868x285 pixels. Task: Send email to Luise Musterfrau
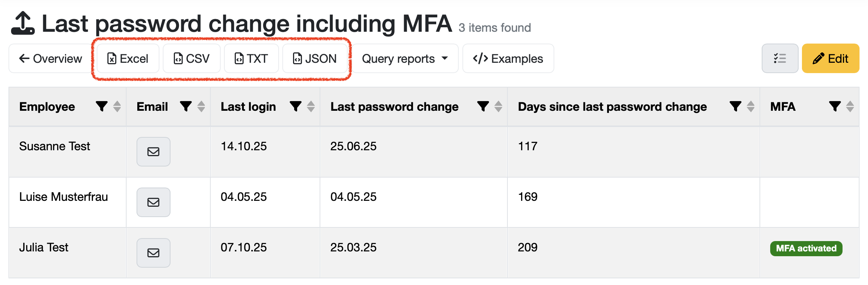tap(154, 202)
